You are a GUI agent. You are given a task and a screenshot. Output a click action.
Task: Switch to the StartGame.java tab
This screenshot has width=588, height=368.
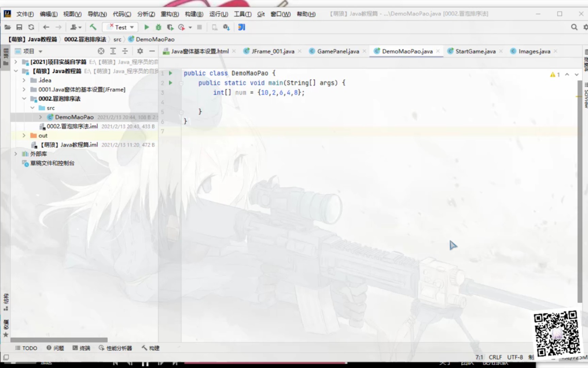click(x=475, y=51)
